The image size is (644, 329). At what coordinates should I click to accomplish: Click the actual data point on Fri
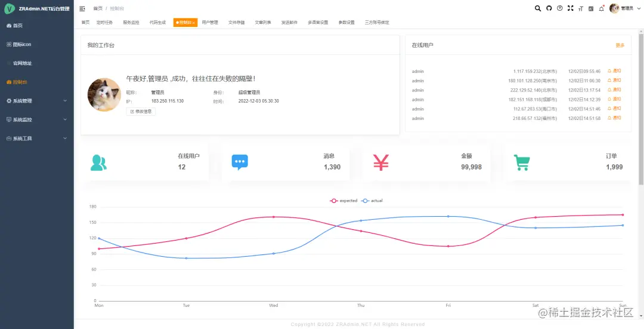(x=448, y=216)
